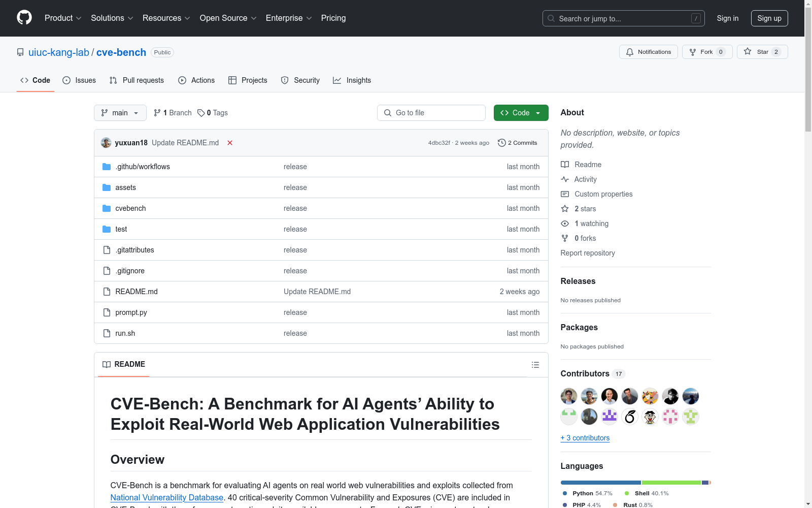Screen dimensions: 812x508
Task: Switch to the Insights tab
Action: click(x=352, y=80)
